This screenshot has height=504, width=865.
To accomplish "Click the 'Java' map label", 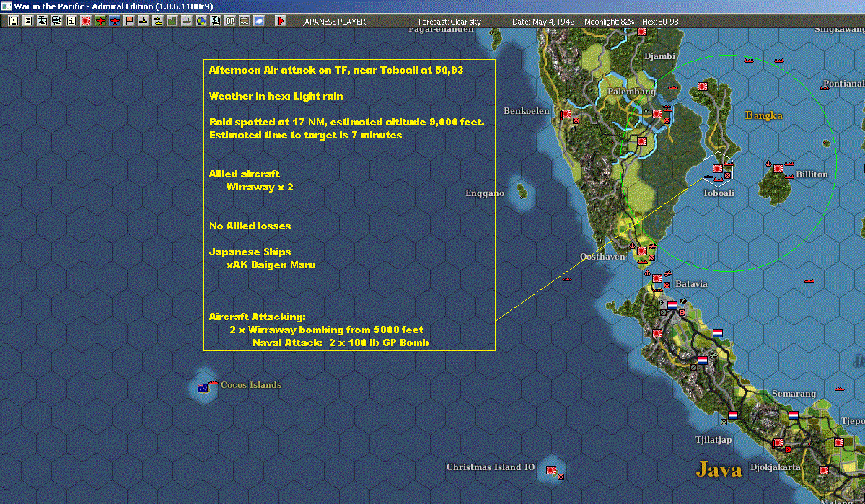I will (x=719, y=470).
